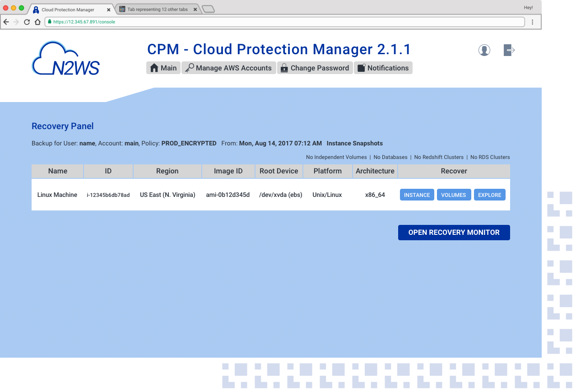Click the No Databases text
Screen dimensions: 576x392
pyautogui.click(x=390, y=157)
